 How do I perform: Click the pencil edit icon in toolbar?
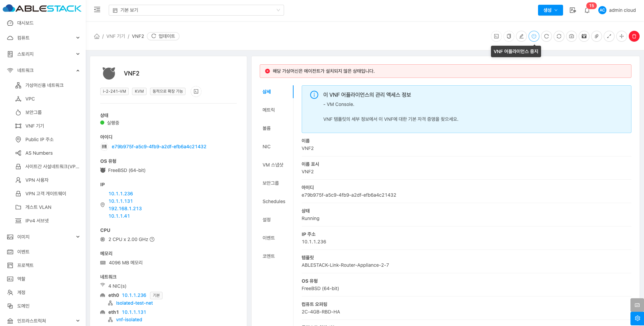[521, 36]
